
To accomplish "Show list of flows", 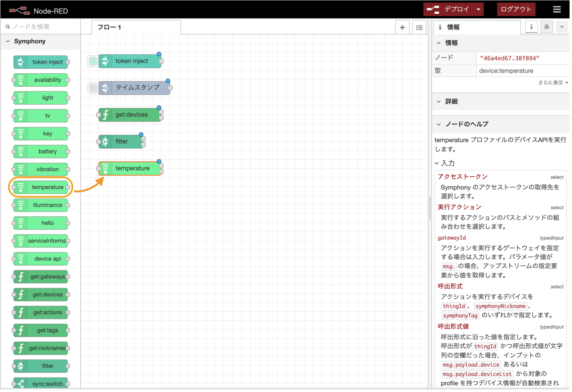I will tap(419, 27).
